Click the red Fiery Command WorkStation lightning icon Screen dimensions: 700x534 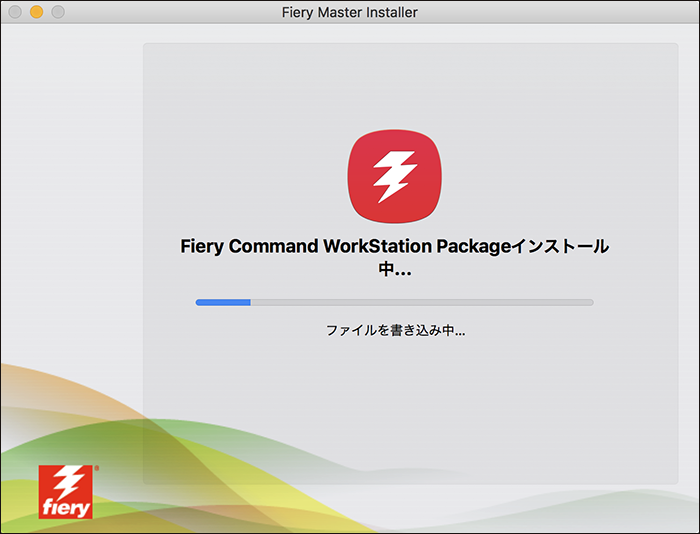point(395,176)
